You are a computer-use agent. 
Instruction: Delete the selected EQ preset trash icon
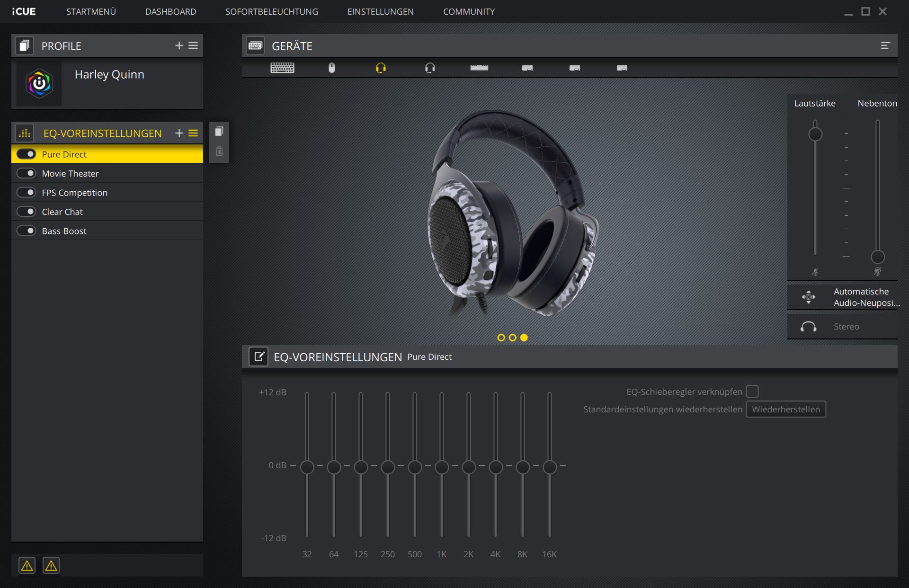tap(219, 151)
